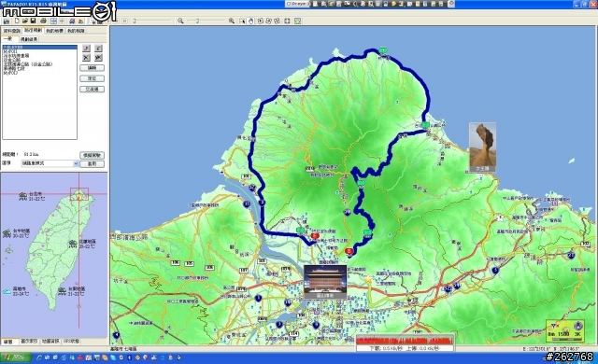Click the blue car navigation toolbar icon
The height and width of the screenshot is (364, 598).
tap(72, 21)
